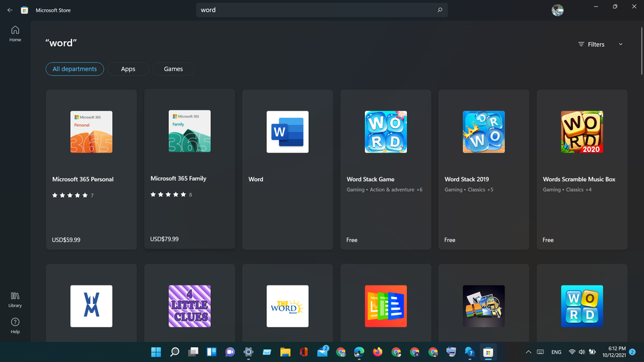Open the blue WM logo app tile
644x362 pixels.
(91, 306)
